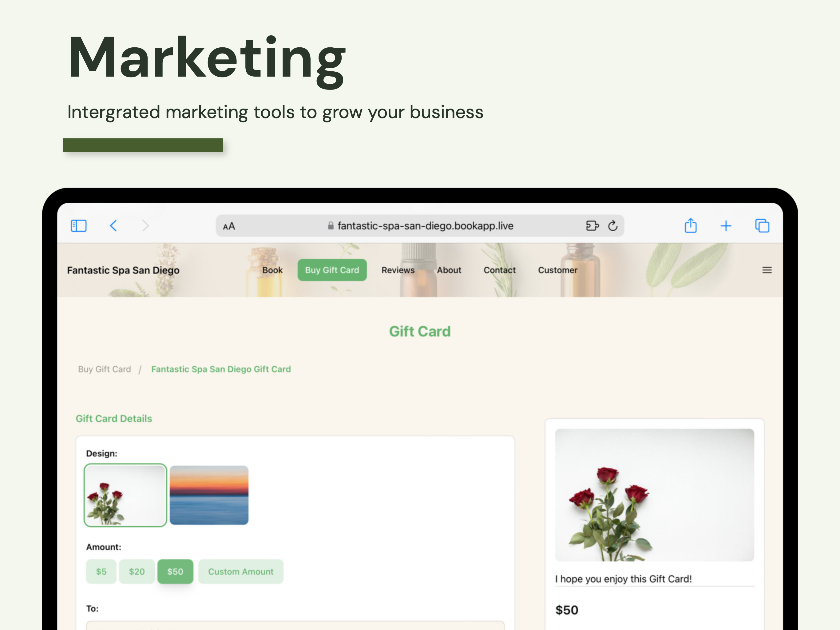Add a new tab with plus icon

coord(726,226)
